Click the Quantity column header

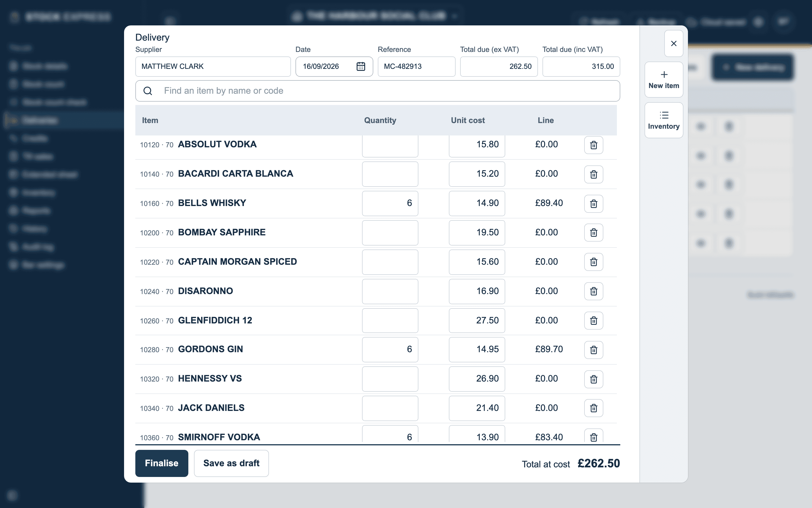[x=380, y=120]
